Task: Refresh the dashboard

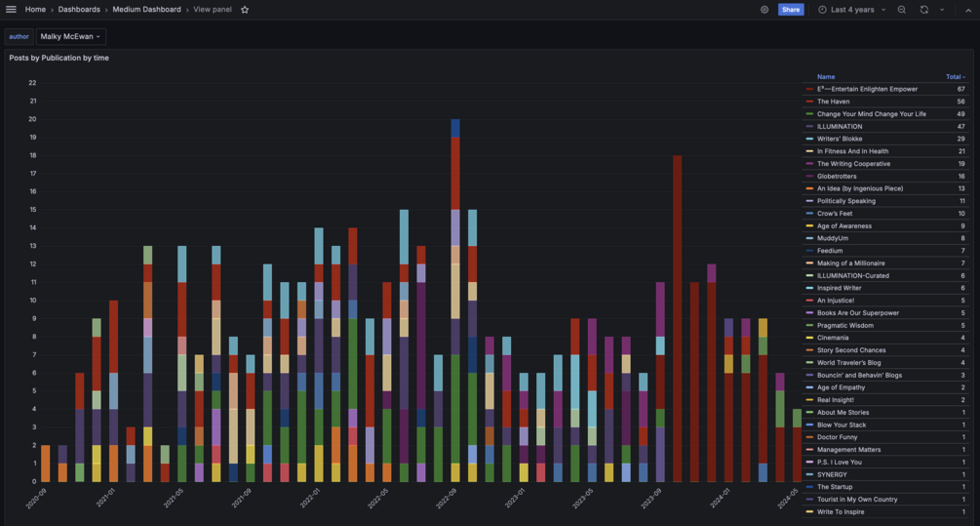Action: click(923, 10)
